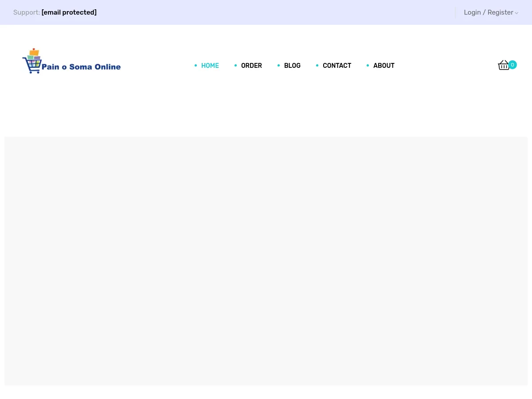
Task: Click the Support label in the top bar
Action: (27, 12)
